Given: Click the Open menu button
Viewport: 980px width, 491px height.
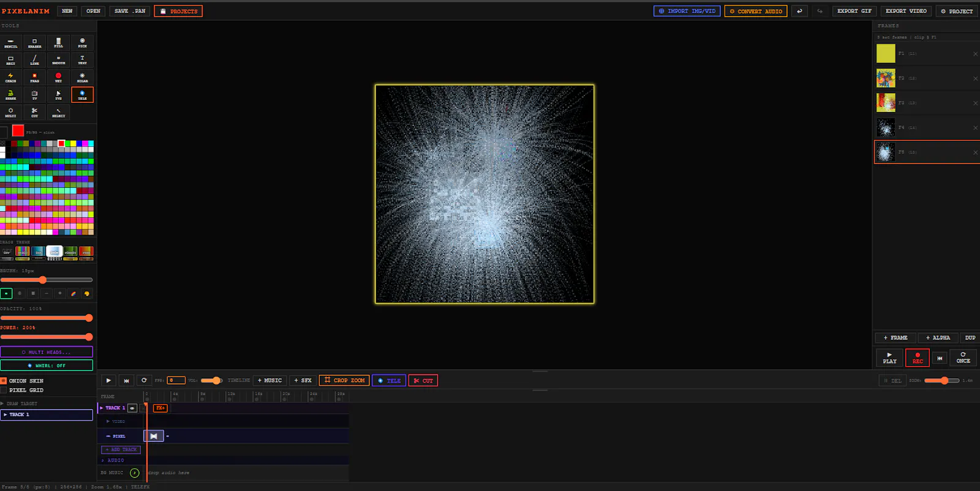Looking at the screenshot, I should [93, 11].
